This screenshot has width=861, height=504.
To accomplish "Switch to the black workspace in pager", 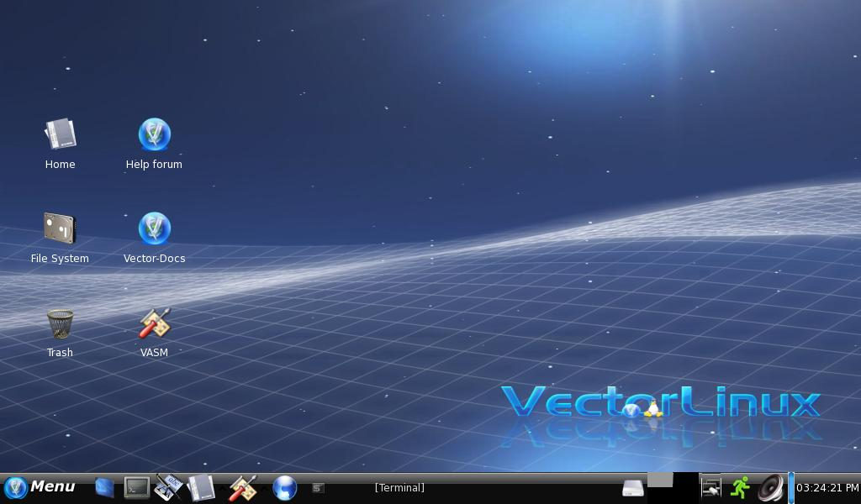I will coord(686,487).
